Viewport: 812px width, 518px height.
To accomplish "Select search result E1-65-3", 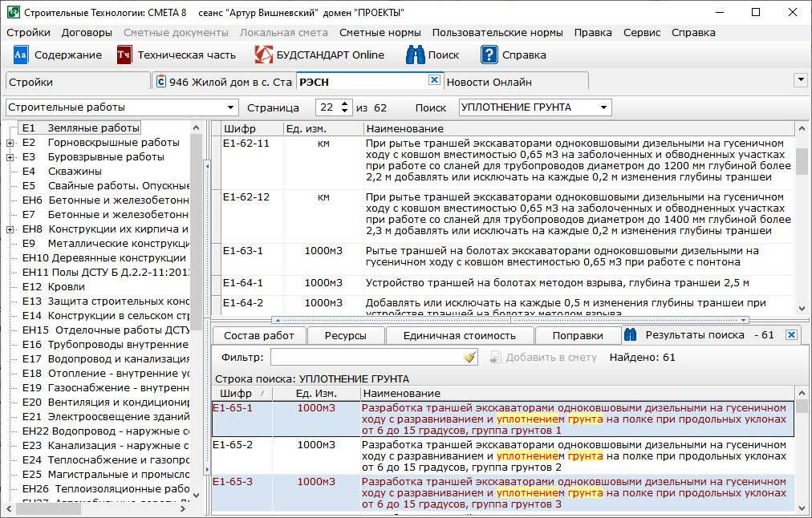I will point(503,493).
